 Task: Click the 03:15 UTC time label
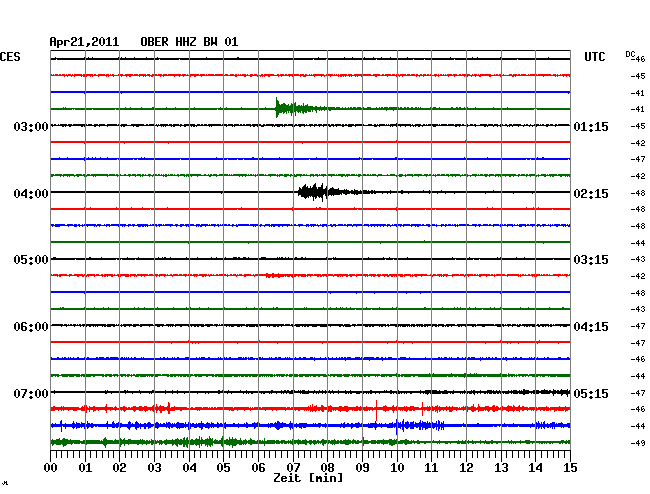coord(591,260)
